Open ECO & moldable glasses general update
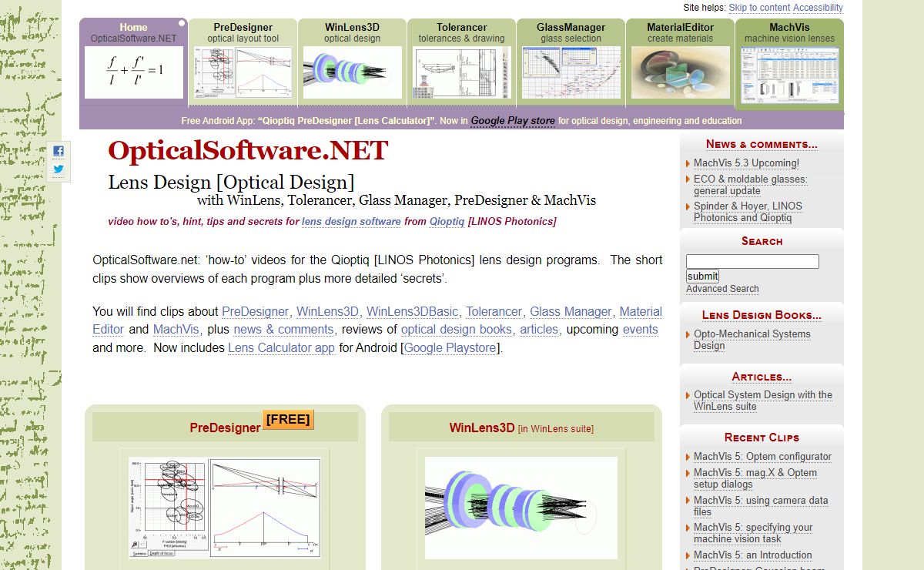 [x=751, y=185]
